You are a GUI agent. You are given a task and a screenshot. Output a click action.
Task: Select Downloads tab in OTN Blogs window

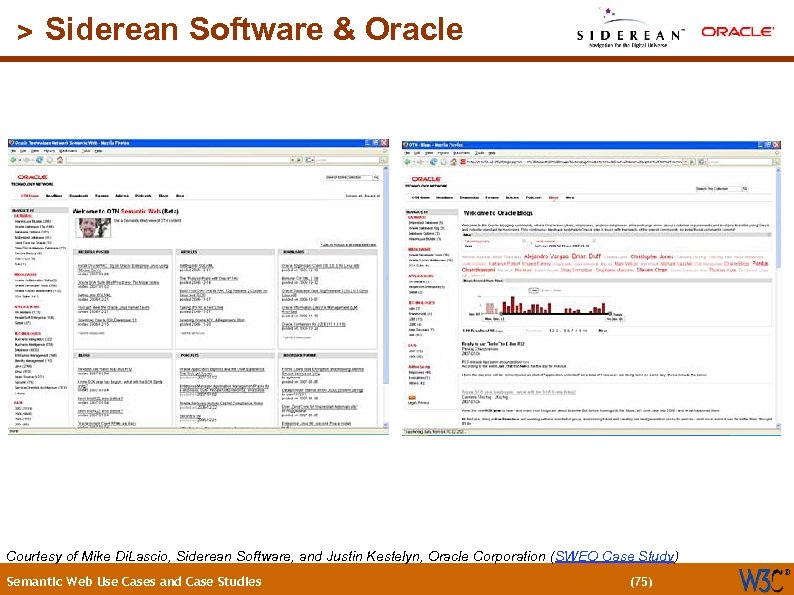[469, 198]
